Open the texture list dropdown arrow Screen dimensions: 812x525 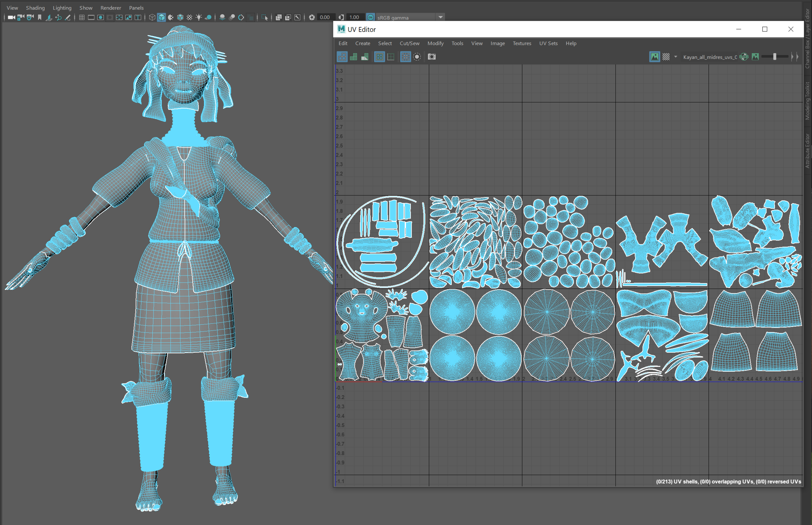676,56
